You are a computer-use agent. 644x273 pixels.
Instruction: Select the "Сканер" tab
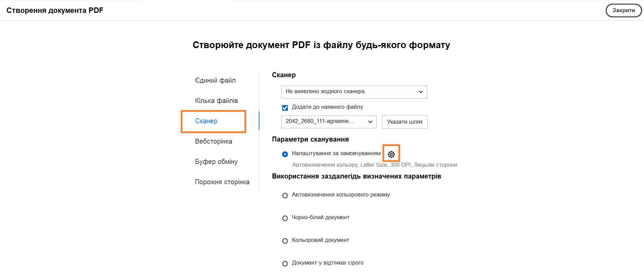point(206,121)
